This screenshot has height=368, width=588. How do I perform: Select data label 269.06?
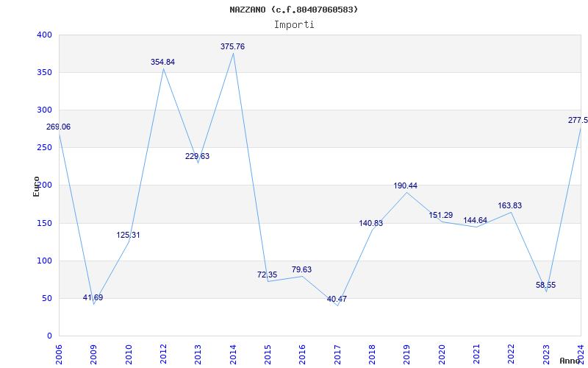[x=58, y=127]
